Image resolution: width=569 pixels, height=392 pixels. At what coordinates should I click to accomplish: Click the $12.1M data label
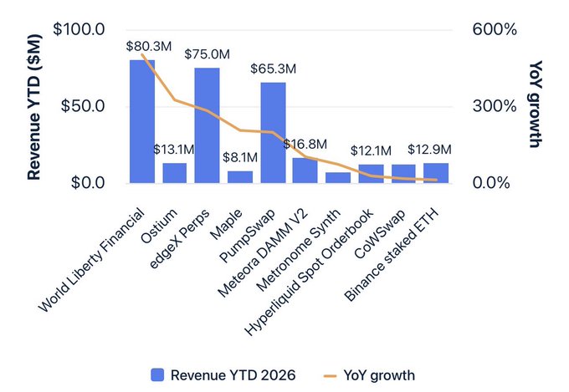click(371, 150)
